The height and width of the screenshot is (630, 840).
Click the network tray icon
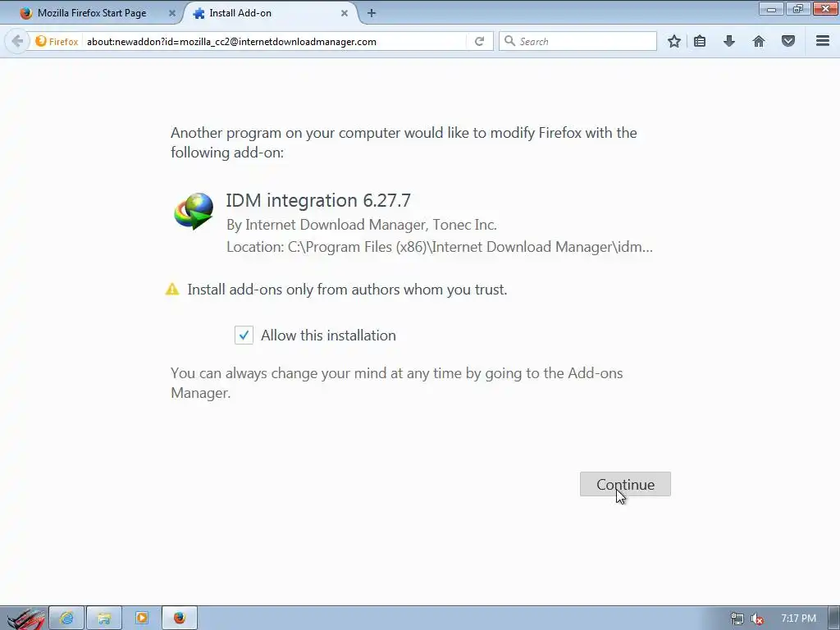click(737, 619)
